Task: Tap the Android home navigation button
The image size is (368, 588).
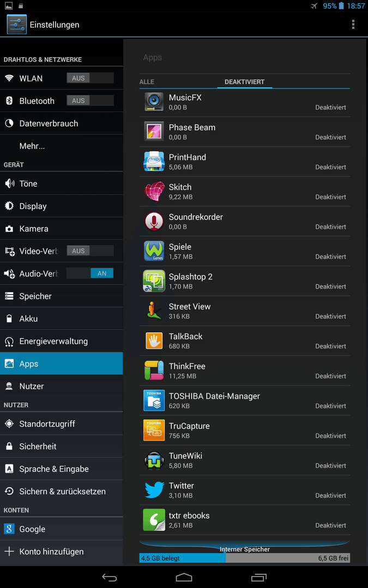Action: (184, 577)
